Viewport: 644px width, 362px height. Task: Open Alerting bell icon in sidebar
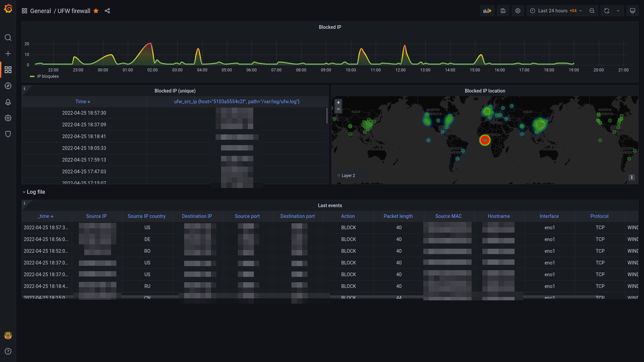click(x=8, y=102)
